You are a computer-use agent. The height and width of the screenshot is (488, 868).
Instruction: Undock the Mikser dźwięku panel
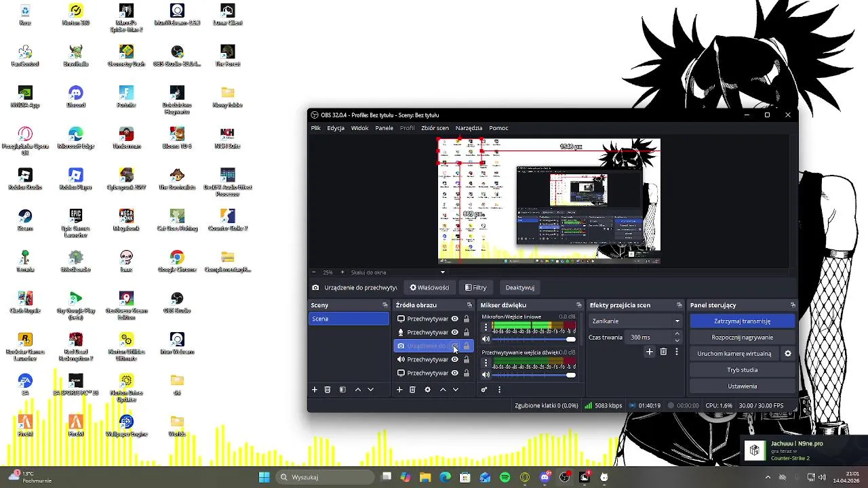tap(578, 305)
